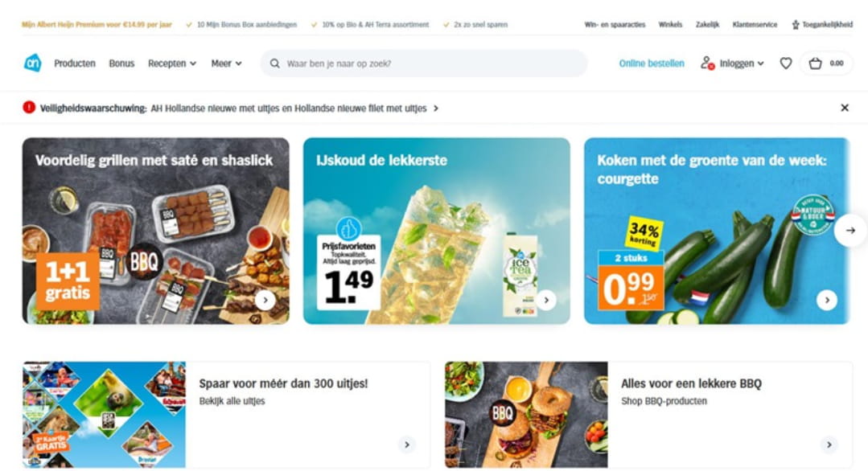Click the search magnifier icon
The width and height of the screenshot is (868, 471).
274,63
